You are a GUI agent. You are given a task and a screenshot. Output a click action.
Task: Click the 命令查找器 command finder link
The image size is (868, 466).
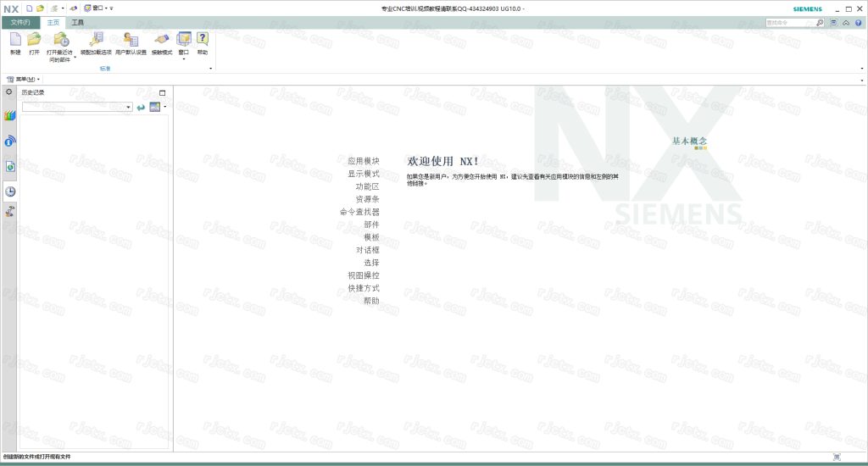tap(359, 212)
